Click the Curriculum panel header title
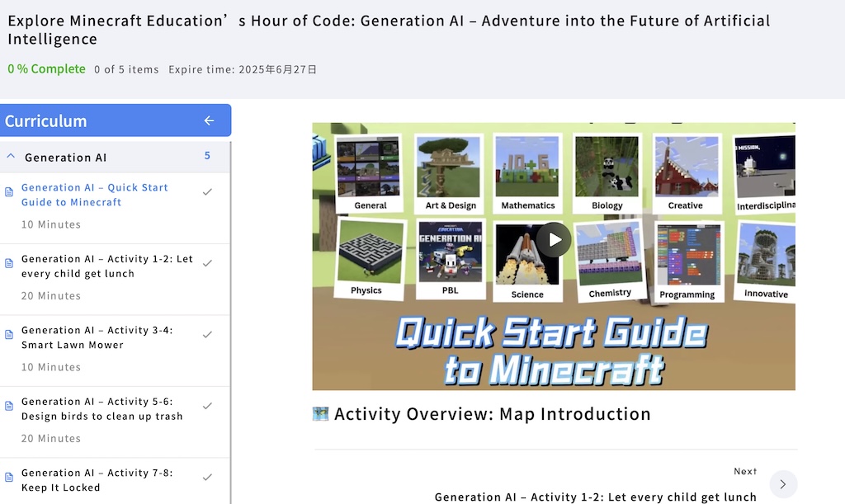 click(x=46, y=120)
